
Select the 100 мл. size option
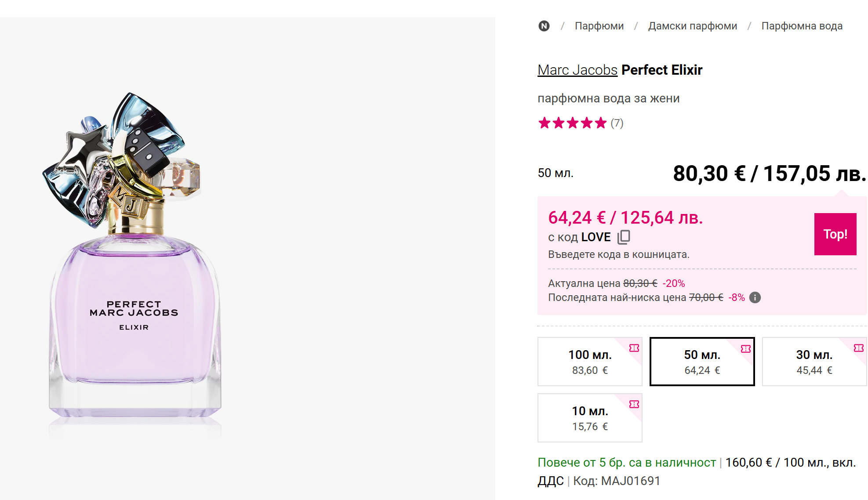click(589, 362)
